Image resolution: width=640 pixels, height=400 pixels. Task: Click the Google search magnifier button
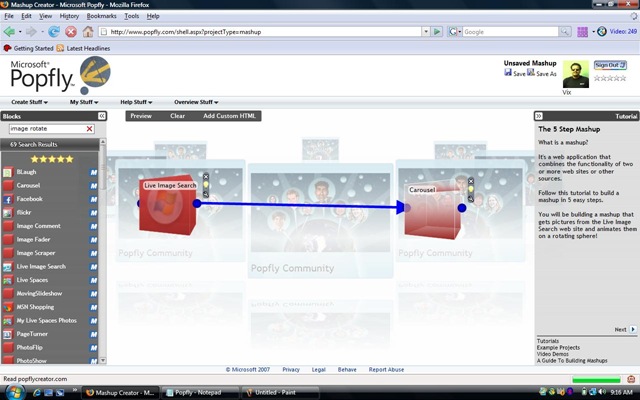565,31
